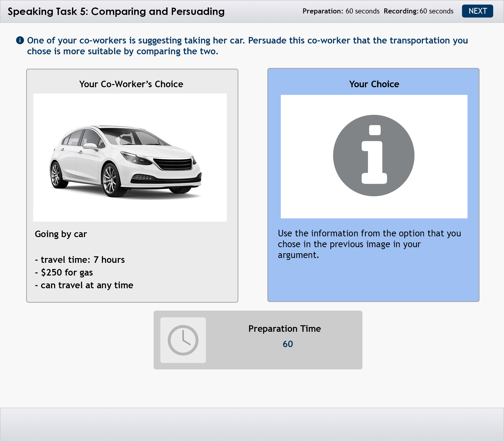This screenshot has width=504, height=442.
Task: Click the '$250 for gas' line
Action: (64, 272)
